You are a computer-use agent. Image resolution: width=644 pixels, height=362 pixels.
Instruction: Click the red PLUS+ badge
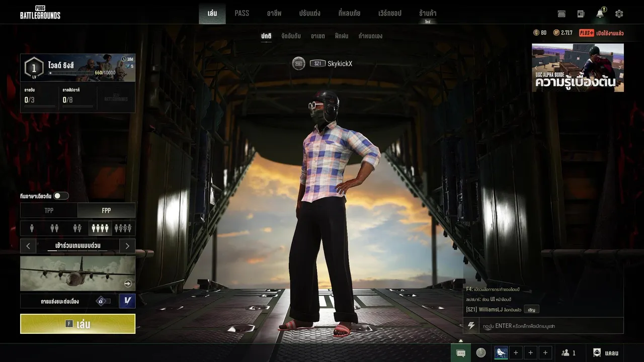[x=586, y=33]
